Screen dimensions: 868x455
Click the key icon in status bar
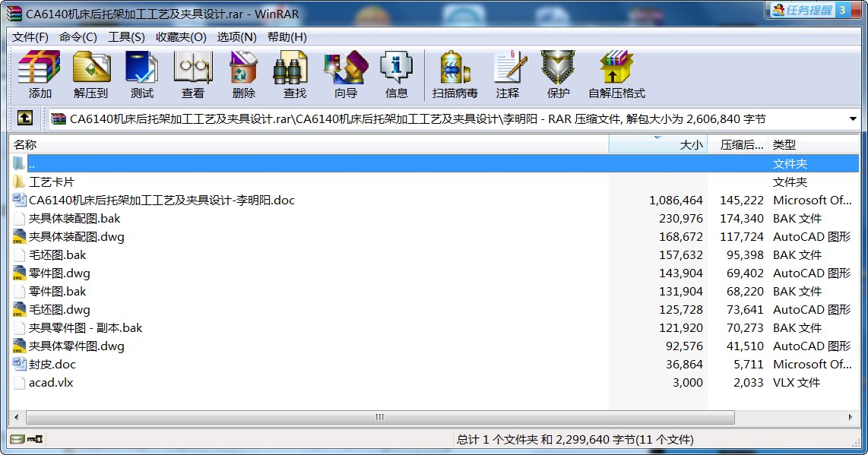coord(36,440)
